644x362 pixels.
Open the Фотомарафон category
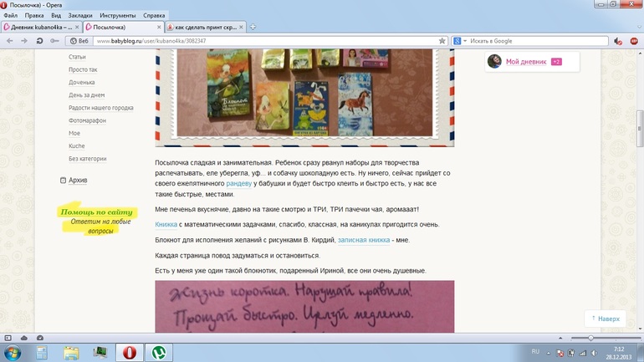(x=88, y=120)
